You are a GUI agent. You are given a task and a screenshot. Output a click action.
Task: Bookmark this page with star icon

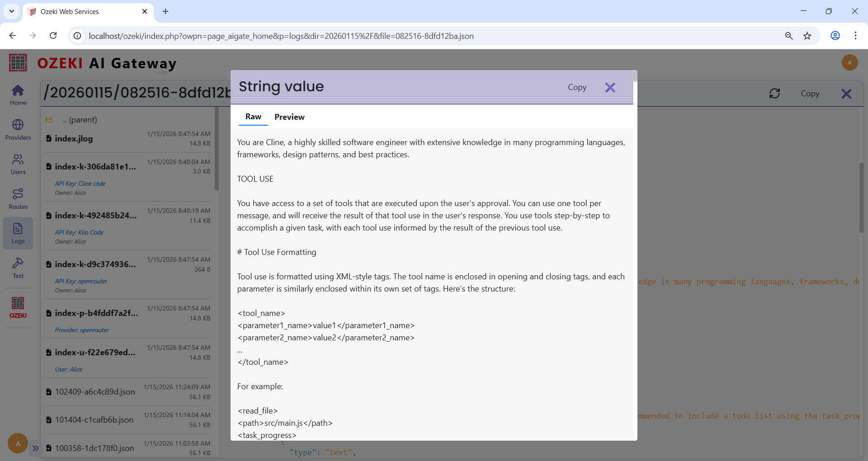click(807, 36)
